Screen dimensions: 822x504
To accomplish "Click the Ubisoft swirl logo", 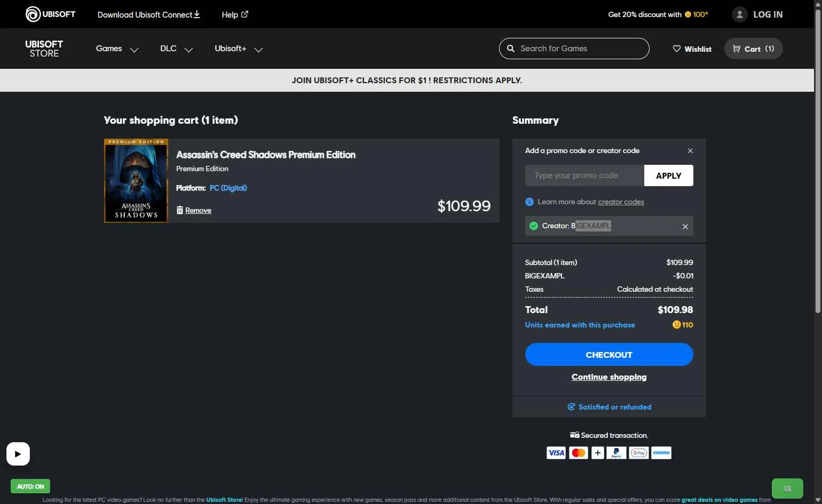I will 33,14.
